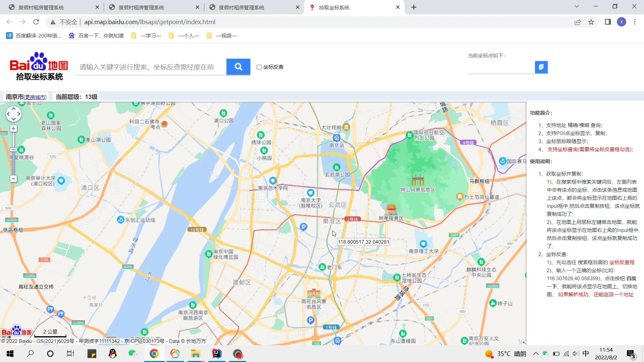Image resolution: width=644 pixels, height=362 pixels.
Task: Click the 南京审计大学 school marker
Action: 61,181
